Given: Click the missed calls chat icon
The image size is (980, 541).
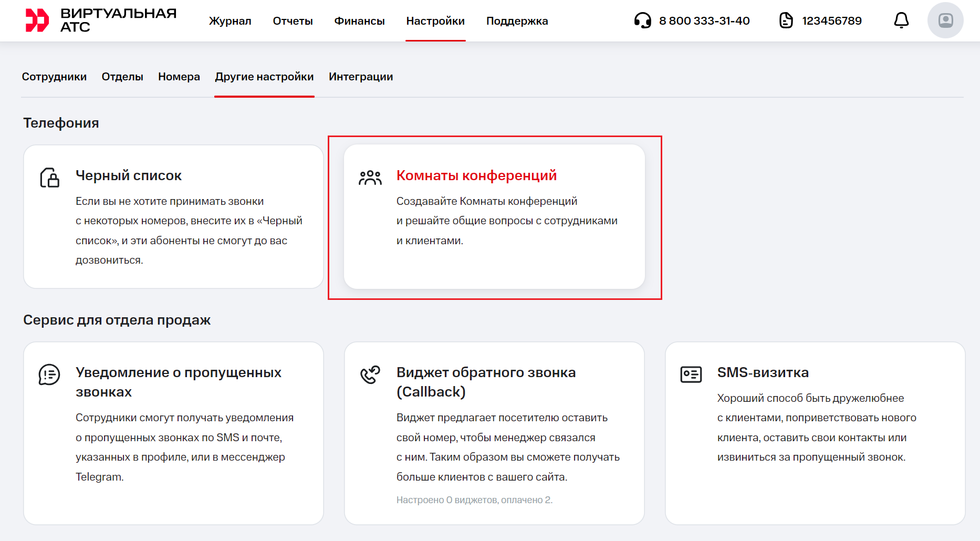Looking at the screenshot, I should (49, 374).
